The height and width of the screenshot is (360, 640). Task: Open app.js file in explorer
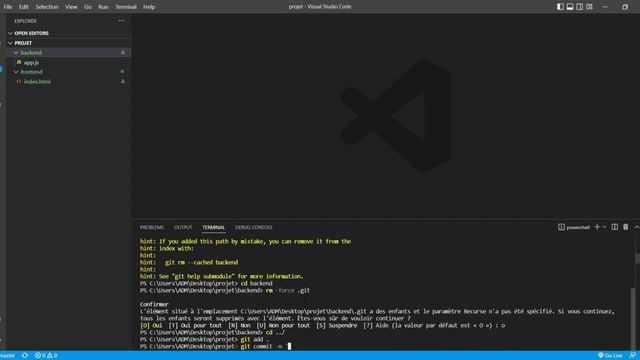pos(31,62)
